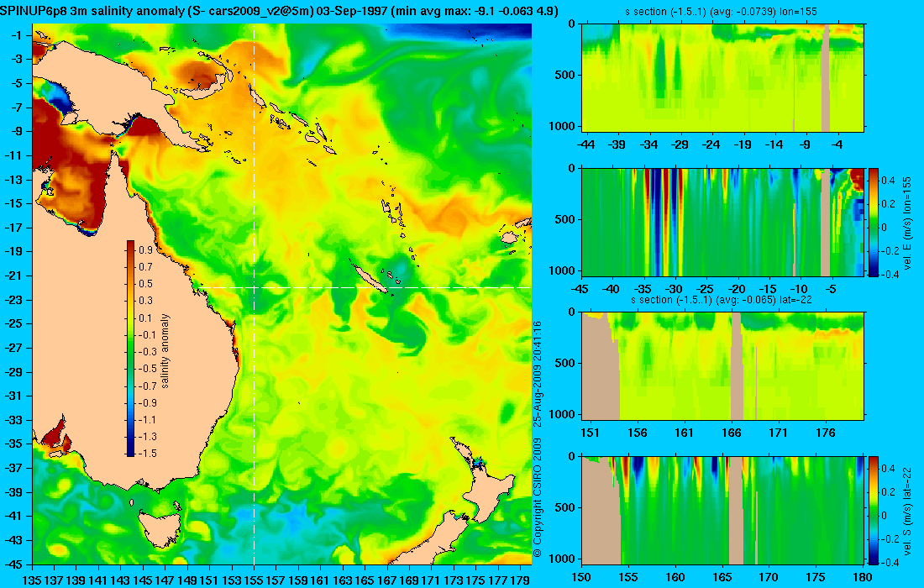Click the '0.9' label on the salinity colorbar
924x588 pixels.
click(145, 249)
